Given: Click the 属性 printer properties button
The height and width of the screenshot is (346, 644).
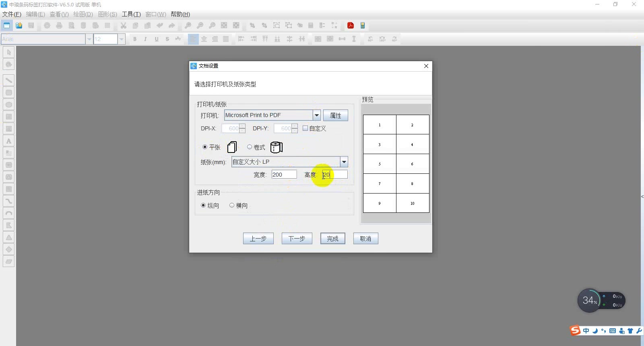Looking at the screenshot, I should pyautogui.click(x=336, y=115).
